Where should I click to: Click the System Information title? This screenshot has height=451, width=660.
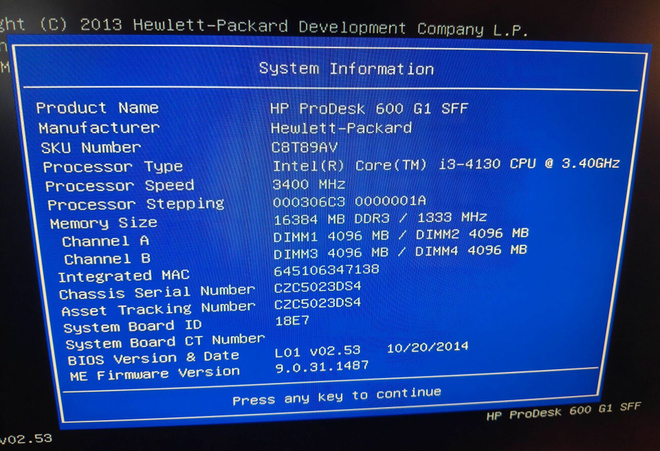click(x=346, y=69)
